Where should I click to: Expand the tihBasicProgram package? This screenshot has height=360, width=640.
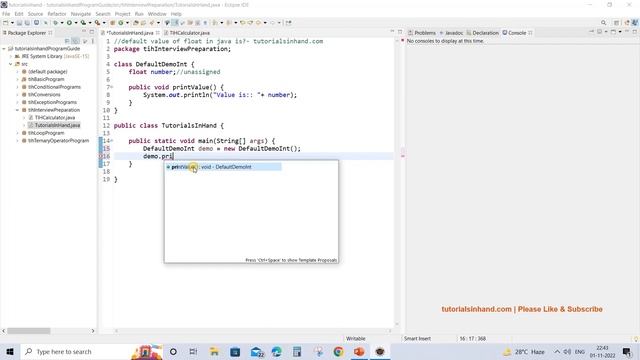click(18, 80)
